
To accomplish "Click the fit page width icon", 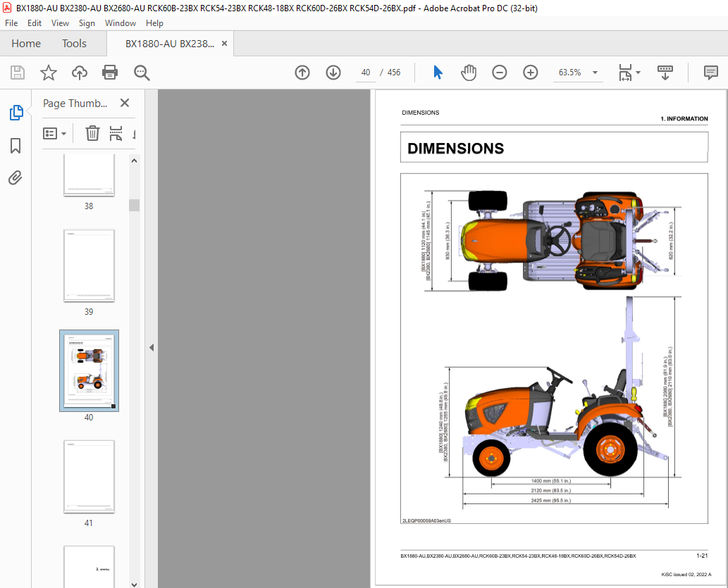I will click(625, 73).
